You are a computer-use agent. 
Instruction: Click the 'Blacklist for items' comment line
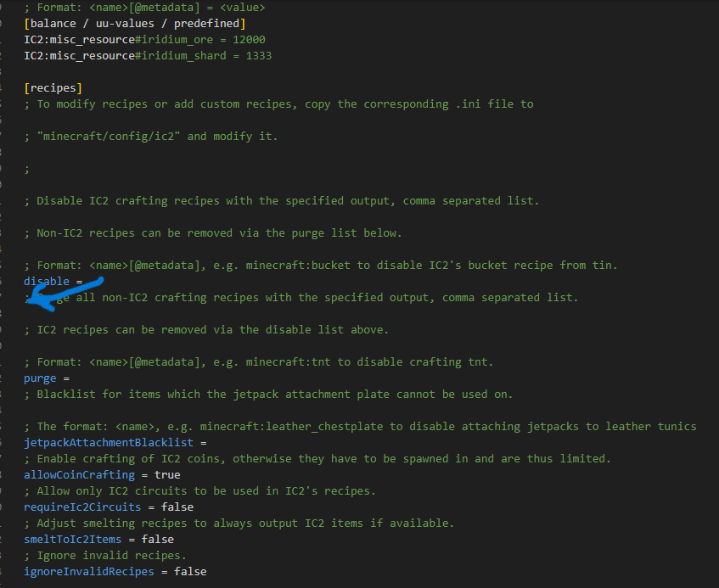coord(273,395)
